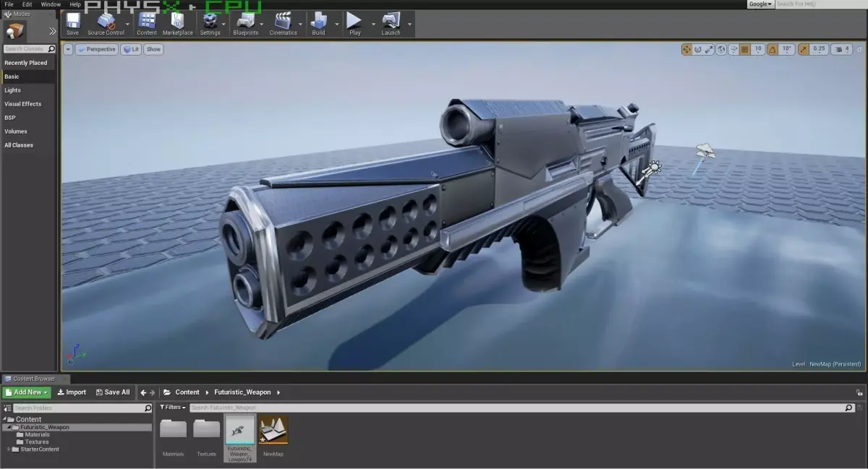Screen dimensions: 868x469
Task: Open scale snap 0.25 dropdown
Action: [x=819, y=49]
